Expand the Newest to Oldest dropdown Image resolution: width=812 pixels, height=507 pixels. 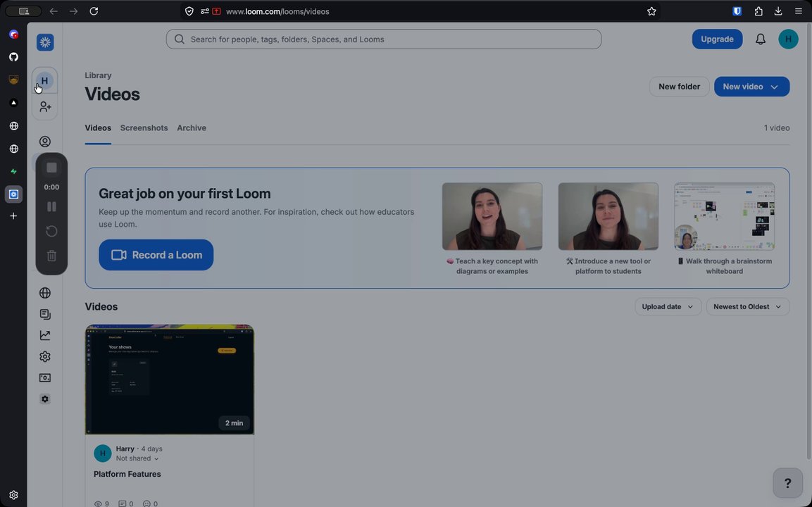(747, 306)
